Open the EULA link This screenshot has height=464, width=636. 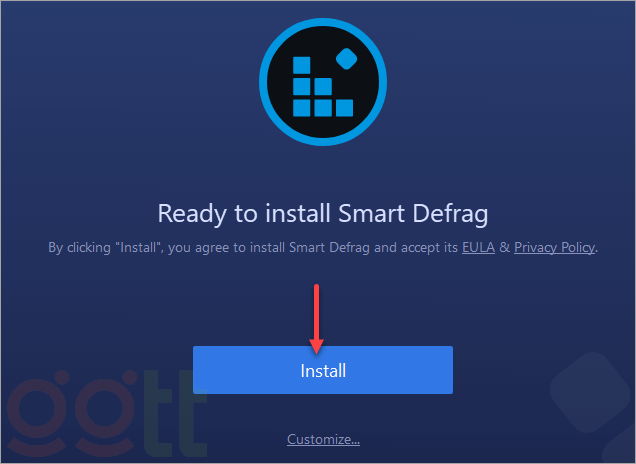tap(478, 247)
